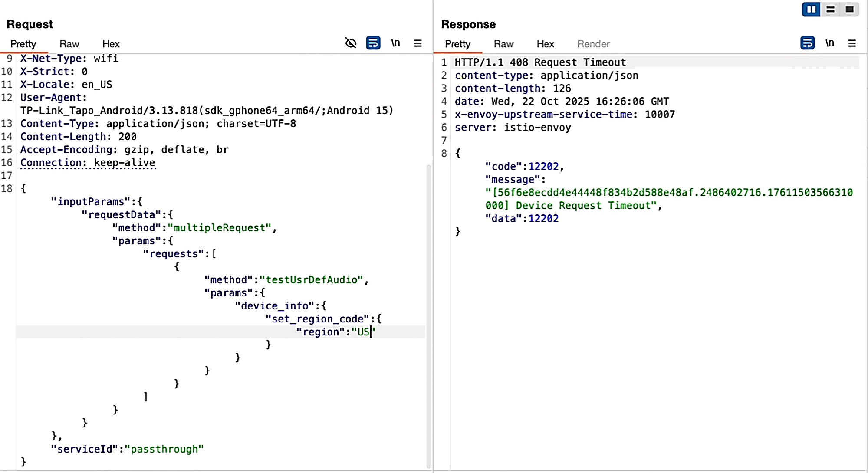Open Response panel hamburger menu
Screen dimensions: 868x473
(852, 43)
